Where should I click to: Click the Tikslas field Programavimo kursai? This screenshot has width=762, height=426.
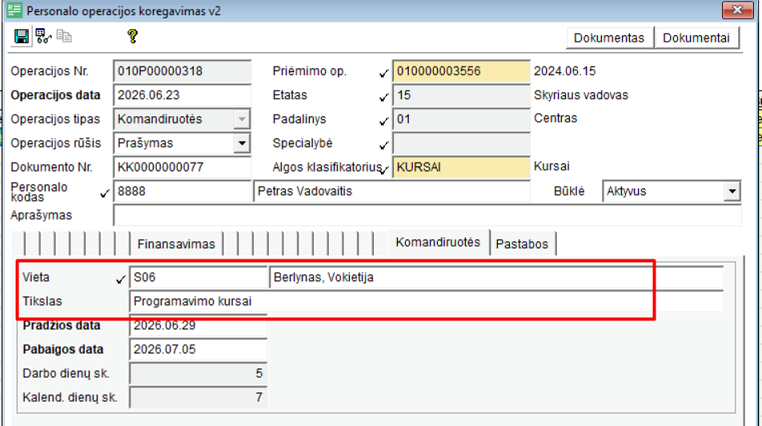[426, 301]
